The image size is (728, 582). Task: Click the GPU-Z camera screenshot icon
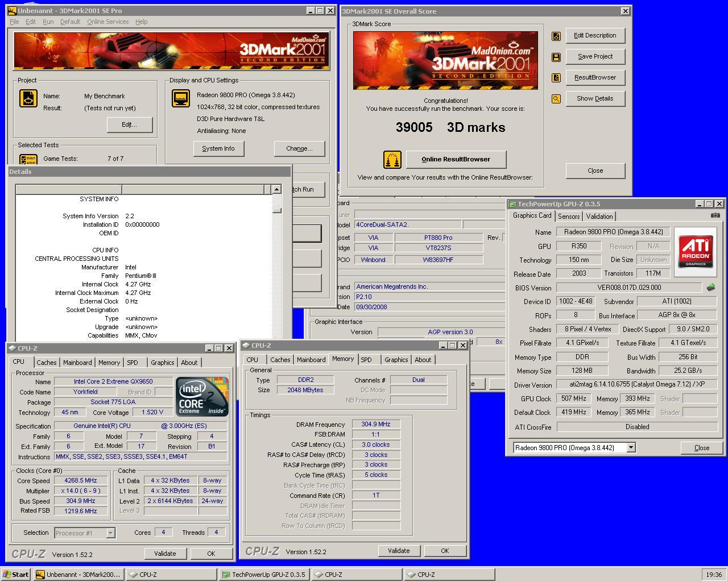[715, 215]
